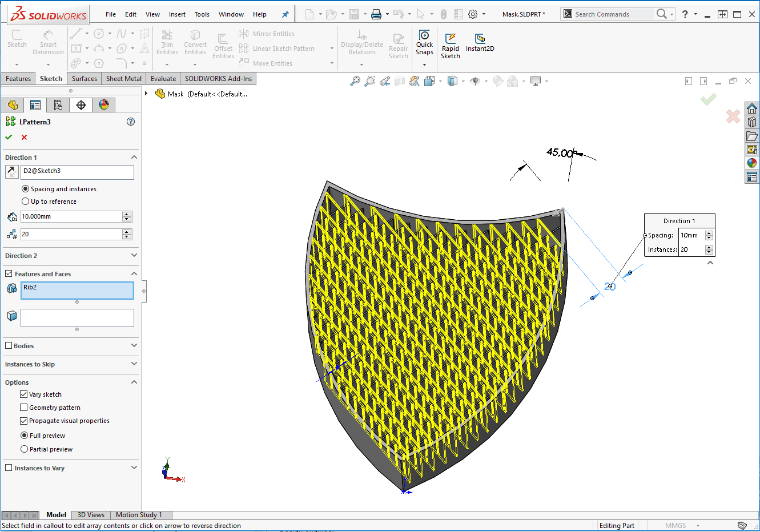Open the DimXpert Manager crosshair tab
The image size is (760, 532).
click(81, 105)
